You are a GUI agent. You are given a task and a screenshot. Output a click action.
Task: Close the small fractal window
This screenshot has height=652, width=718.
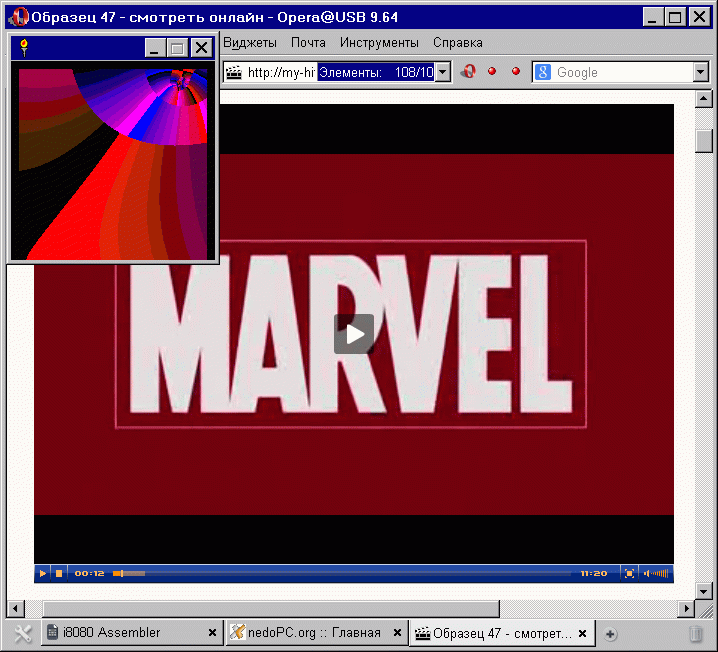pyautogui.click(x=201, y=48)
